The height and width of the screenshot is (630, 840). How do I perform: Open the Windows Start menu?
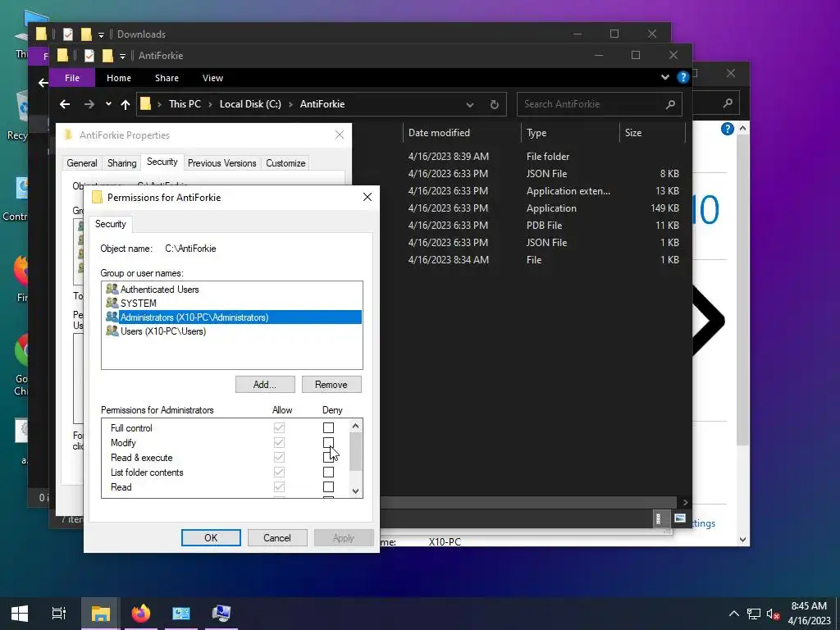(x=20, y=614)
